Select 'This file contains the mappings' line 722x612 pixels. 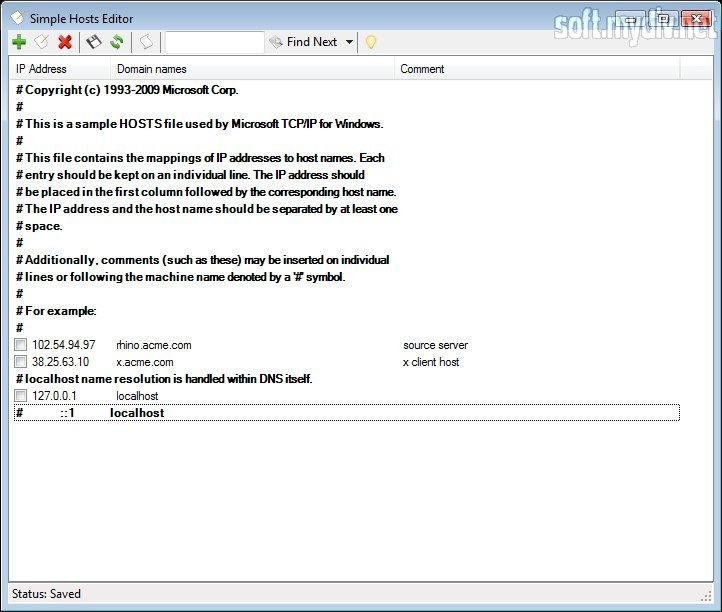[200, 158]
